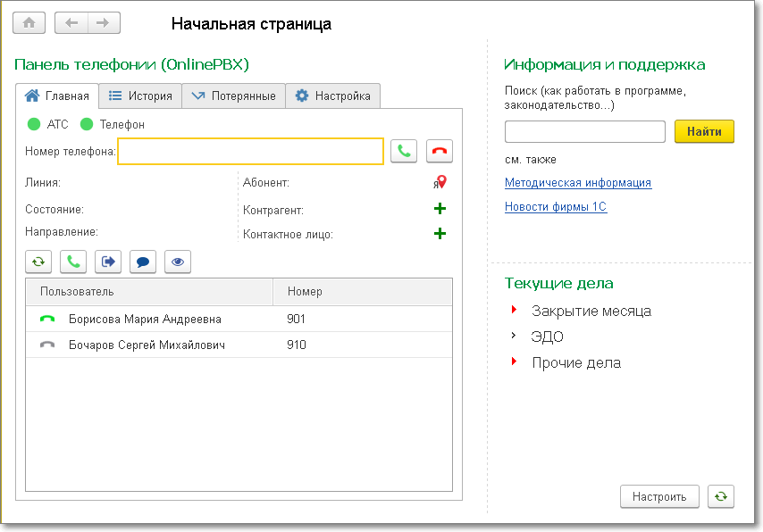Image resolution: width=763 pixels, height=532 pixels.
Task: Add a Контрагент with the green plus
Action: point(440,209)
